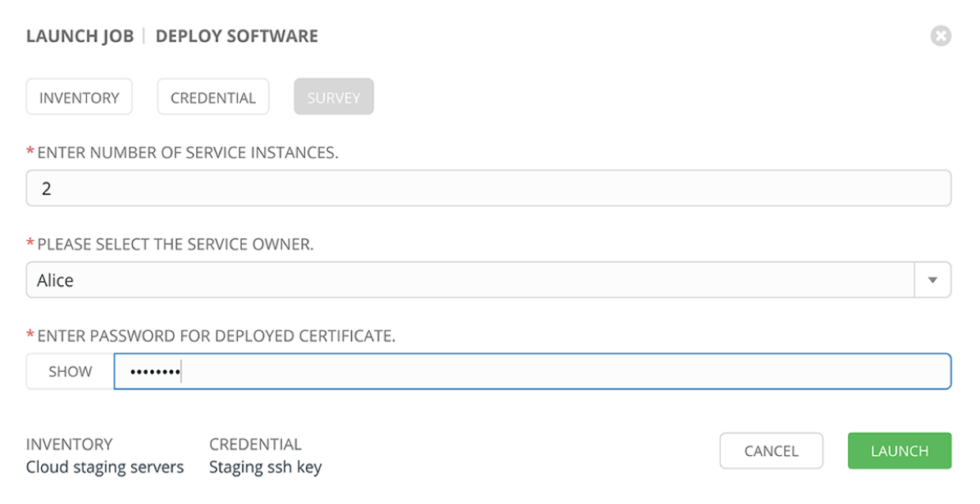Image resolution: width=980 pixels, height=504 pixels.
Task: Close the Launch Job dialog
Action: (x=940, y=36)
